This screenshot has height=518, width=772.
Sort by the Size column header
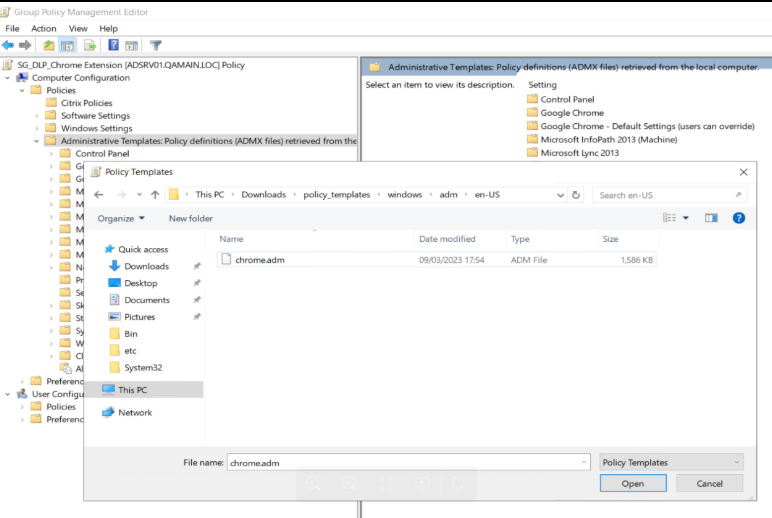[628, 239]
